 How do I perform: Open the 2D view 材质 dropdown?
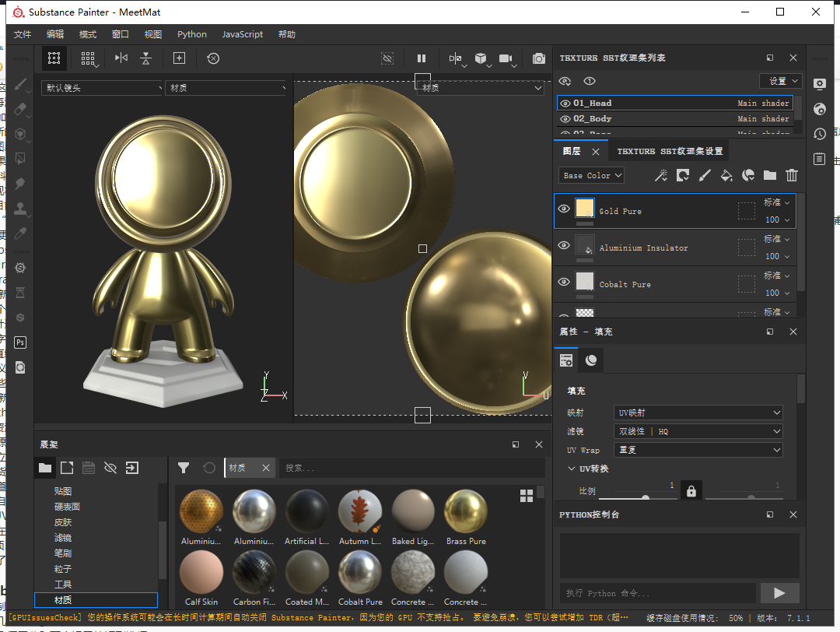(x=481, y=88)
